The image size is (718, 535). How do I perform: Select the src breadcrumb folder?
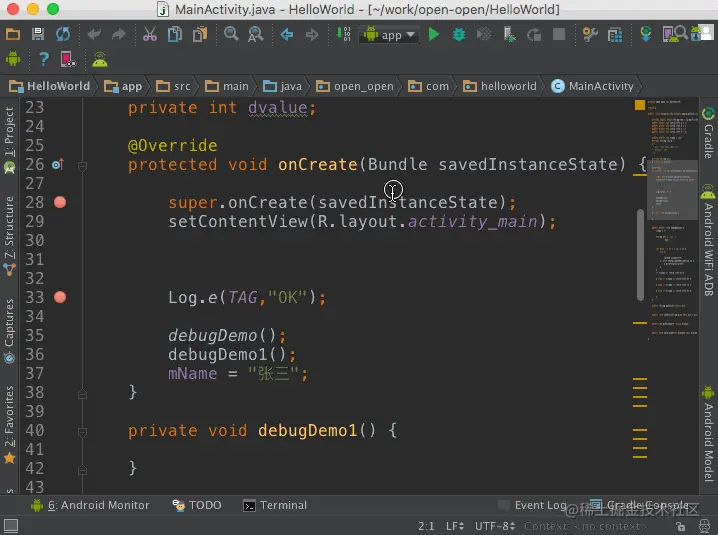(173, 86)
